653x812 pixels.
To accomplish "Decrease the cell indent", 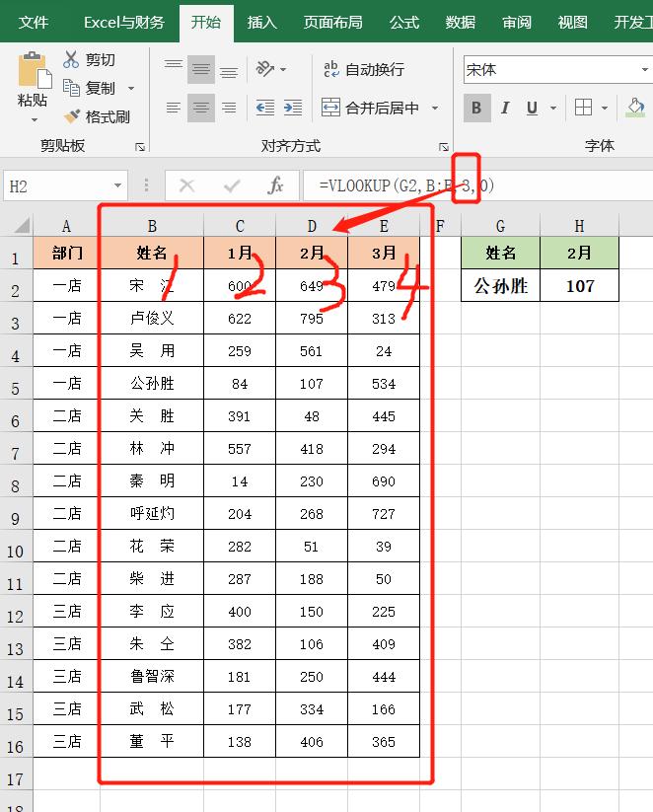I will [x=265, y=108].
